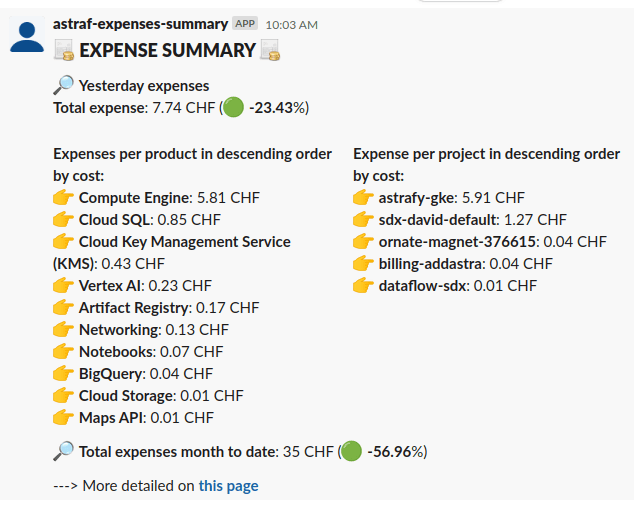
Task: Click pointing hand emoji for Cloud SQL
Action: tap(63, 220)
